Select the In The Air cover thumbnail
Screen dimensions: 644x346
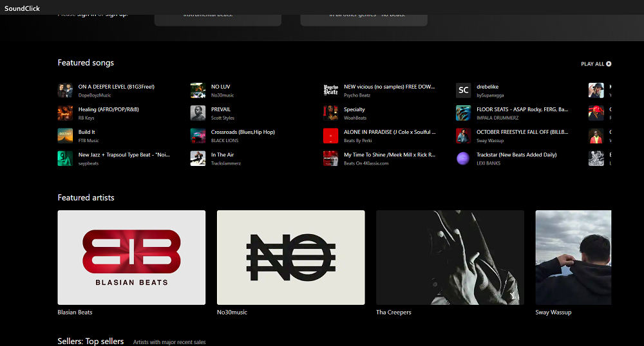[198, 159]
